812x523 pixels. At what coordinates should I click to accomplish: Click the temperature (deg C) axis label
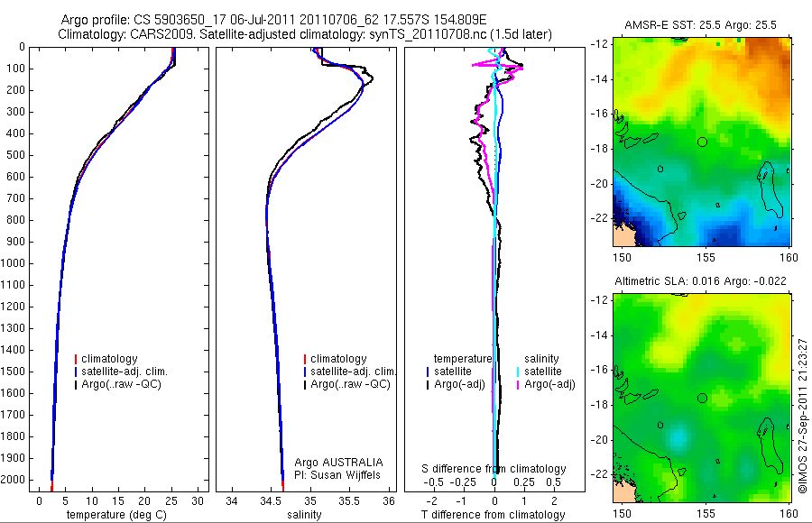tap(116, 515)
